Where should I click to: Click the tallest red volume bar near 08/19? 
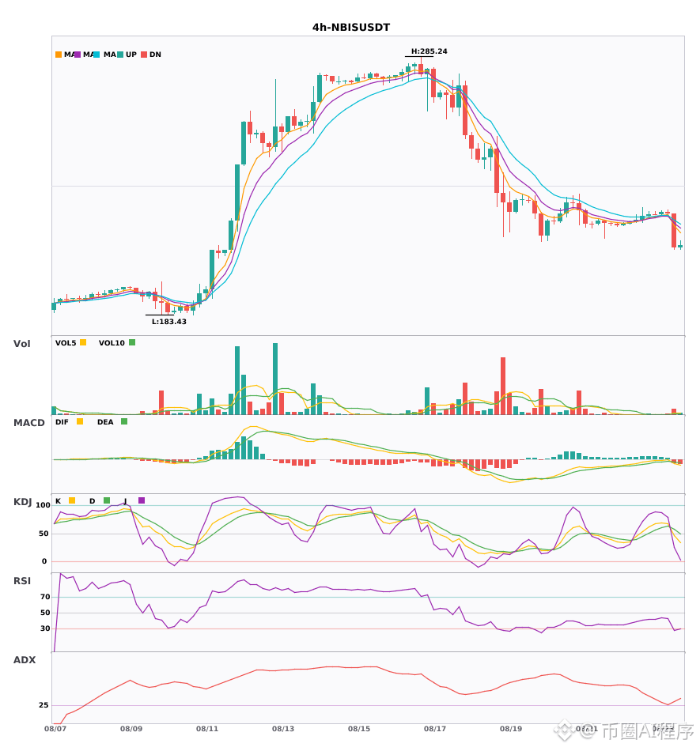tap(503, 386)
